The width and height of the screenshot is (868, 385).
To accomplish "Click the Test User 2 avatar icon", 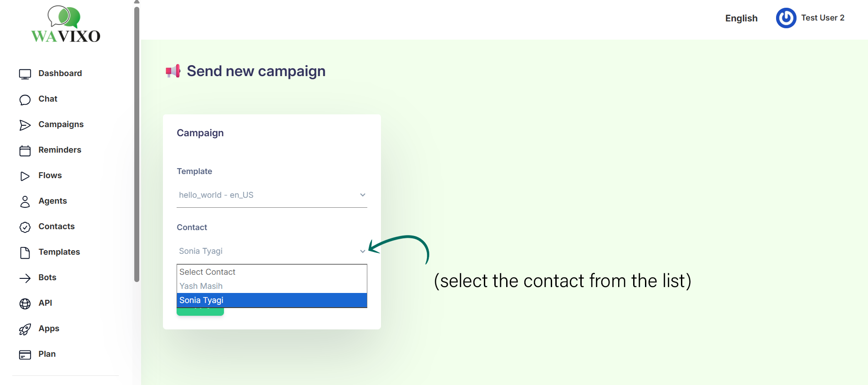I will pos(786,18).
